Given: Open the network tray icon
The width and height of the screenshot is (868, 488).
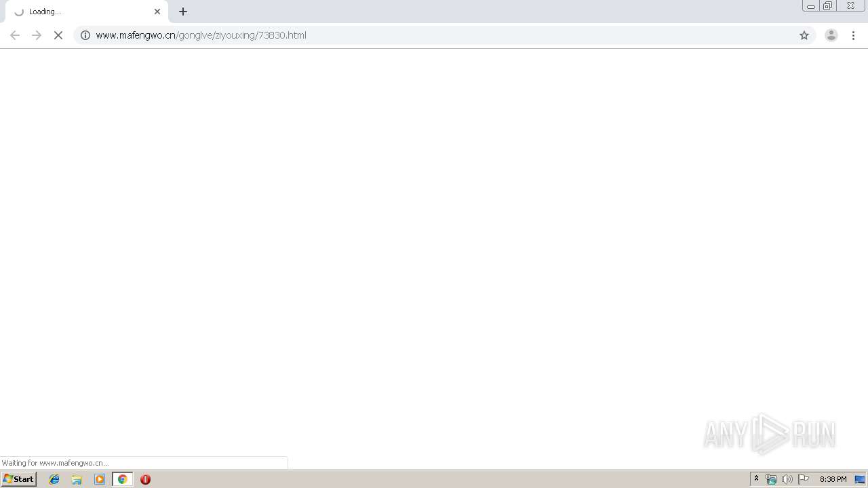Looking at the screenshot, I should tap(771, 479).
